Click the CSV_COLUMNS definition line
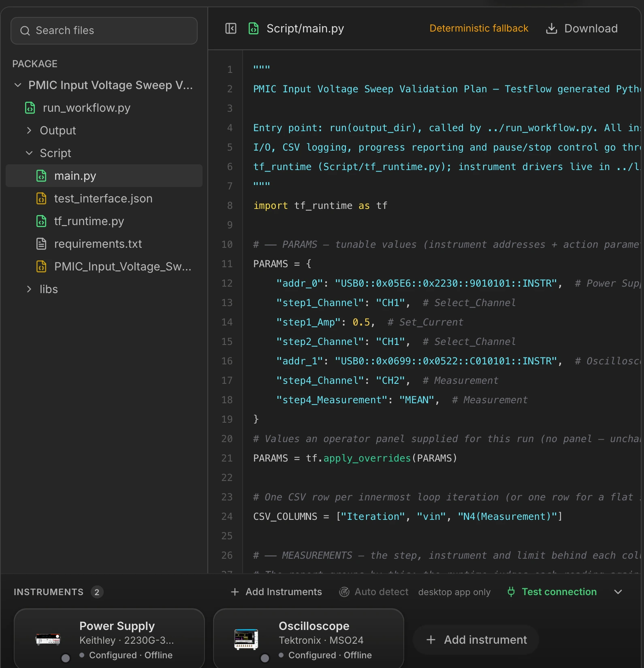The height and width of the screenshot is (668, 644). 408,517
